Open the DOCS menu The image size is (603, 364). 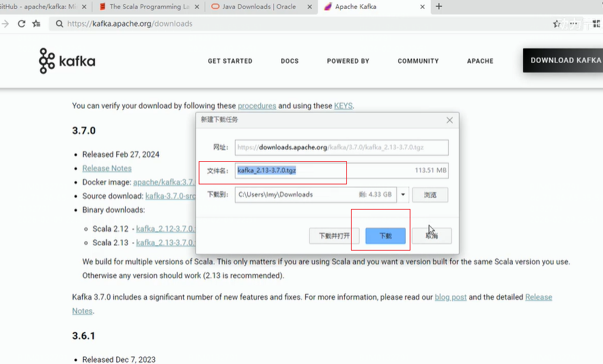click(290, 61)
